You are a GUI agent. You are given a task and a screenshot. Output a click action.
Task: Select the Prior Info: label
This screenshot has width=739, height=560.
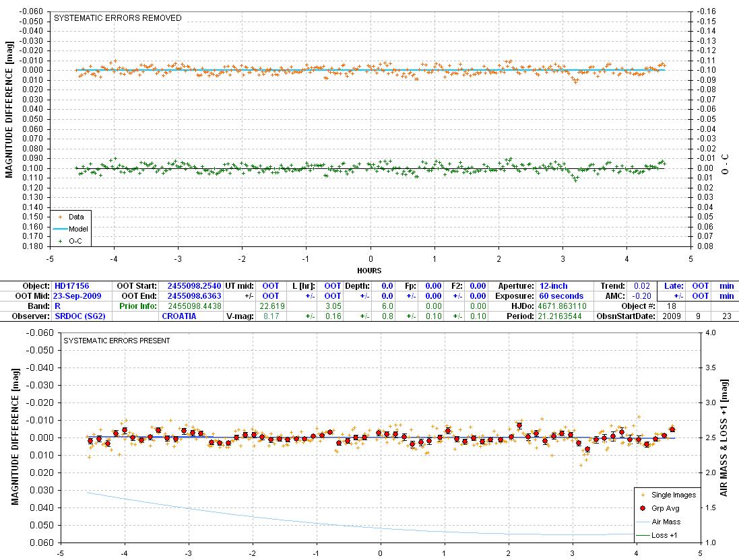[x=137, y=306]
